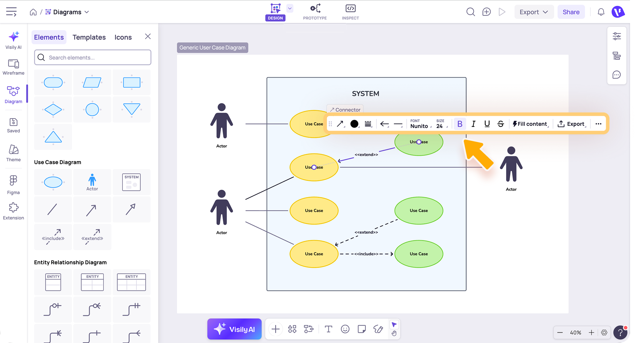The width and height of the screenshot is (644, 343).
Task: Pick the SYSTEM boundary element
Action: [131, 182]
